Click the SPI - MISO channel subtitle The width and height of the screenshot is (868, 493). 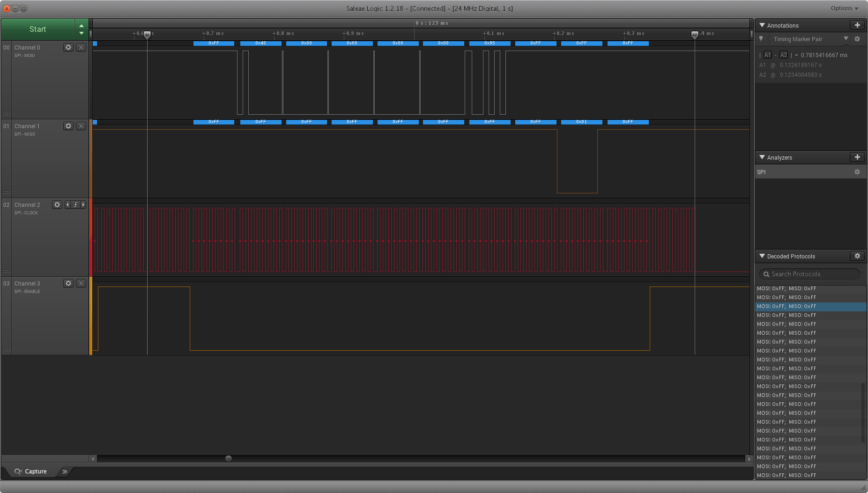(x=25, y=134)
